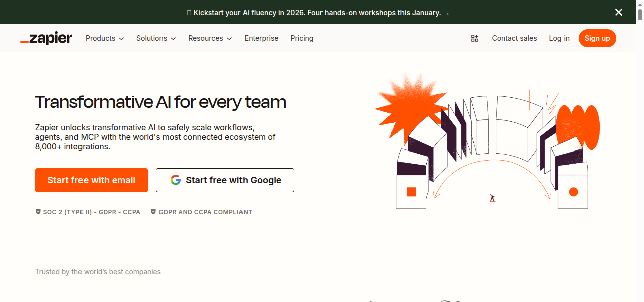Open the Pricing page from the navbar
Screen dimensions: 644x302
click(302, 38)
